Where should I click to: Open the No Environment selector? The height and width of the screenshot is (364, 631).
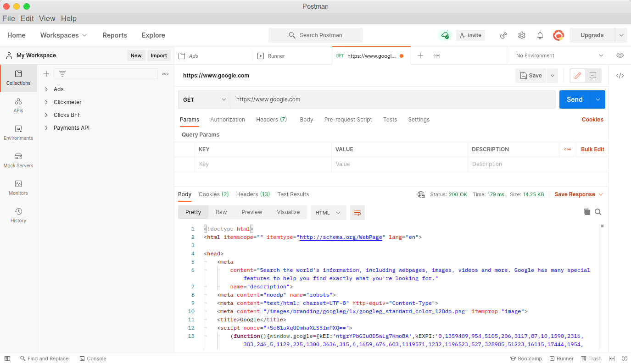(x=559, y=55)
